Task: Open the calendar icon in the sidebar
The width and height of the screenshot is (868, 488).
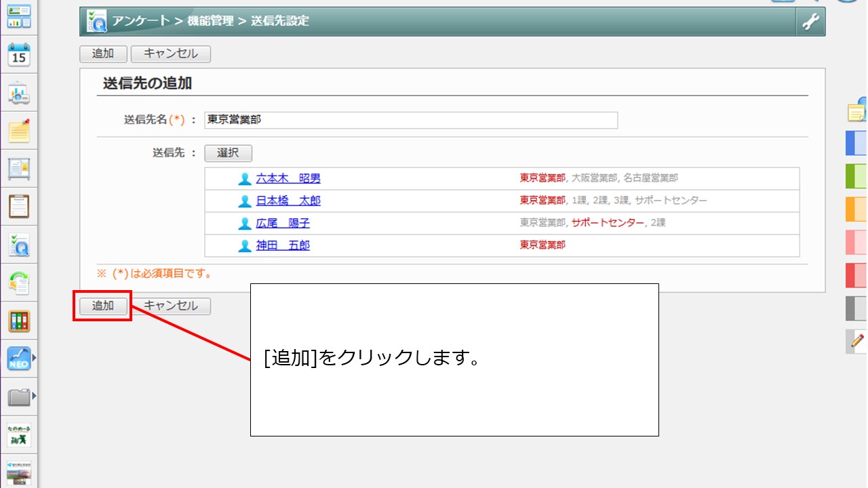Action: point(18,56)
